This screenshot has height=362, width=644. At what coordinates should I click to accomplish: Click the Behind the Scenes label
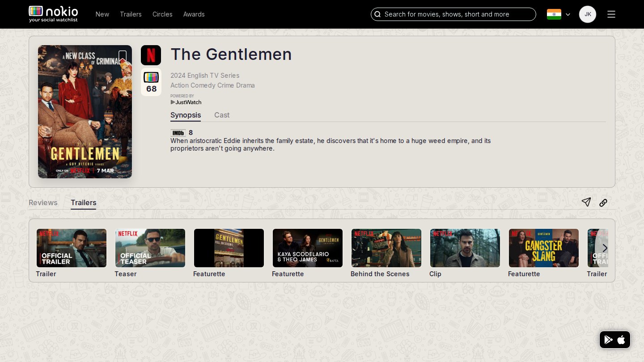[x=380, y=274]
